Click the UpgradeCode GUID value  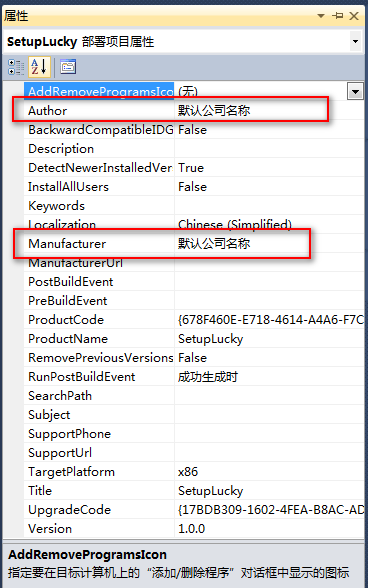[x=270, y=510]
